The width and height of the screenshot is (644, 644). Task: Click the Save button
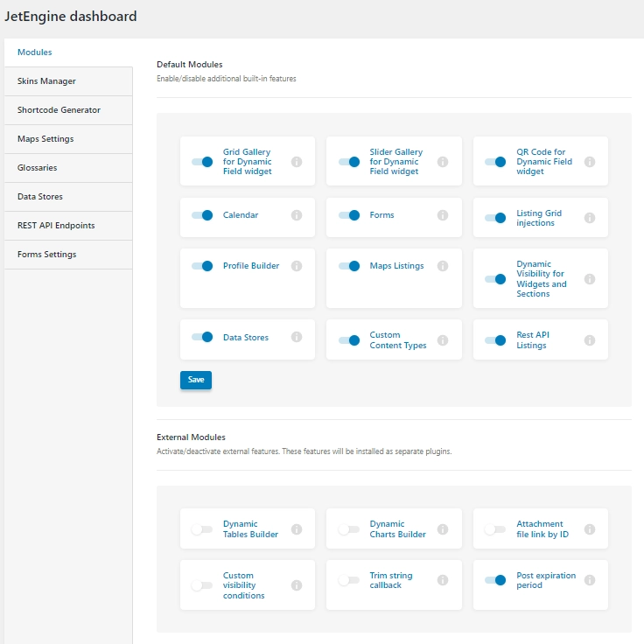point(196,380)
